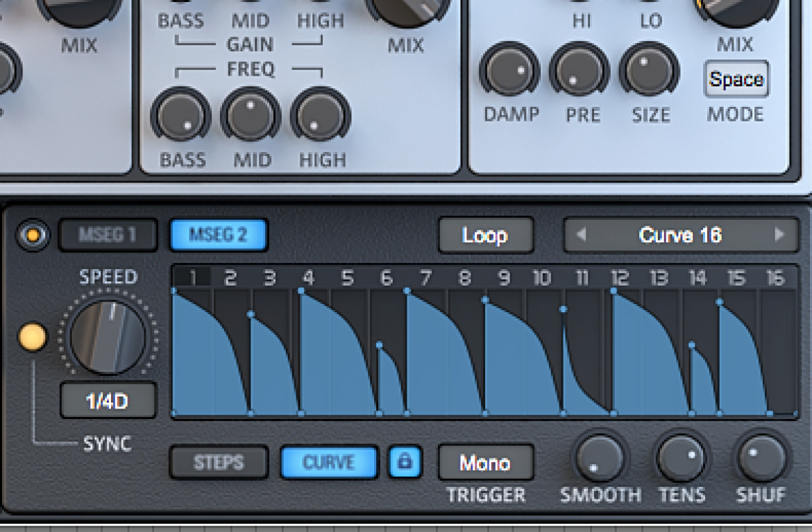This screenshot has height=532, width=812.
Task: Click the SHUF knob
Action: point(762,458)
